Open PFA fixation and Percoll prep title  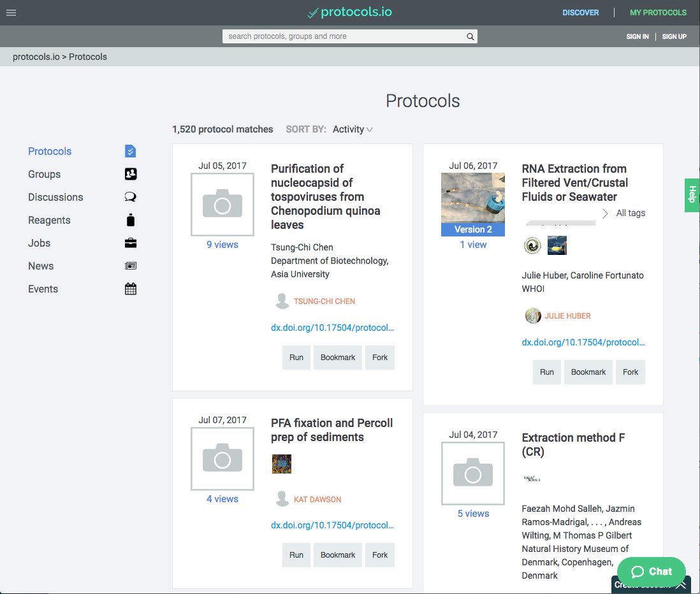coord(332,430)
